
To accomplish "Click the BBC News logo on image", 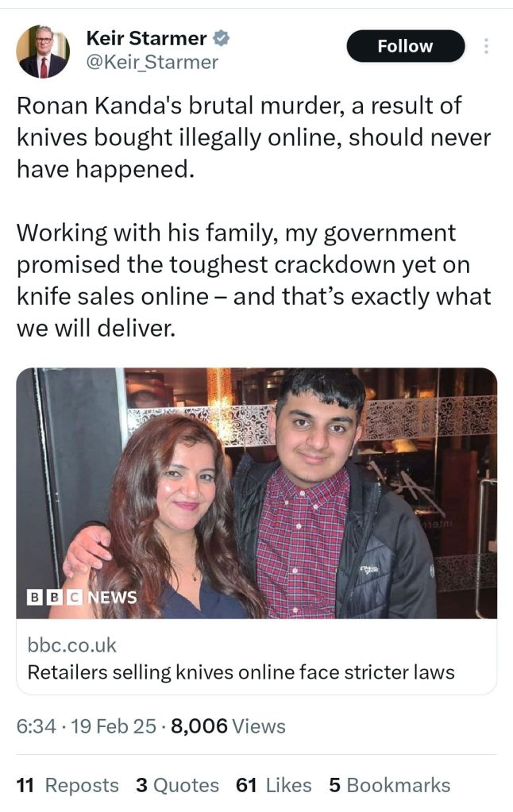I will point(83,597).
